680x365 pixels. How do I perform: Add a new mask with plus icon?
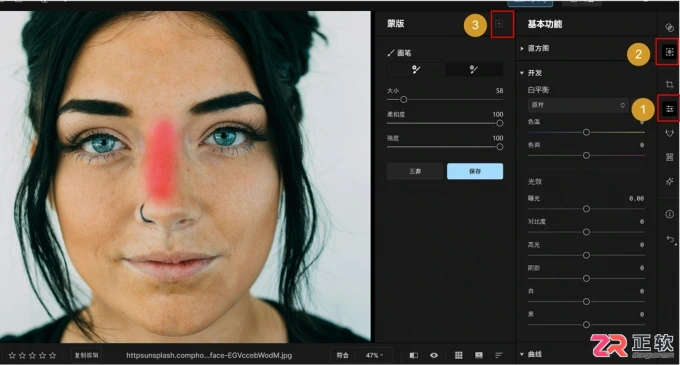pos(499,24)
